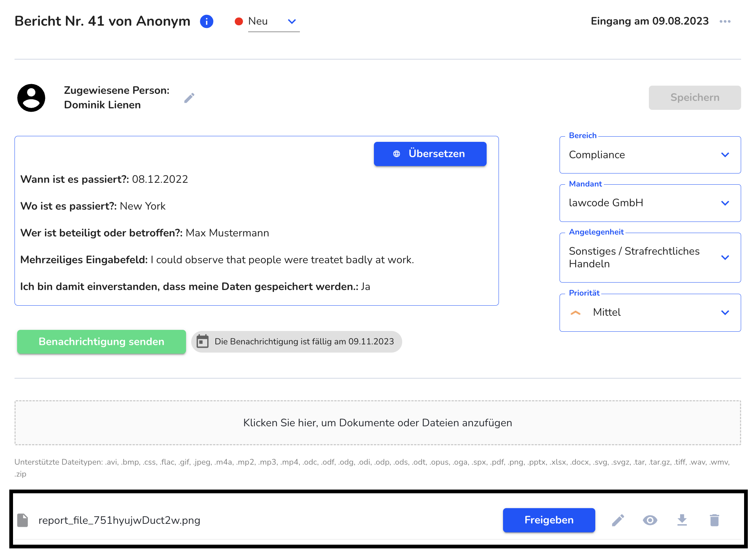Click the file icon next to report_file png
This screenshot has height=551, width=756.
pyautogui.click(x=23, y=520)
